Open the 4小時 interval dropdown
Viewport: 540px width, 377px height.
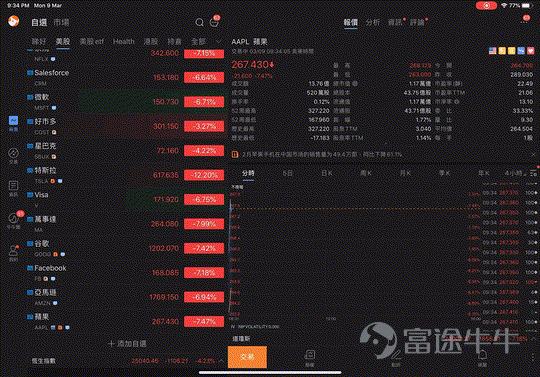[x=515, y=173]
